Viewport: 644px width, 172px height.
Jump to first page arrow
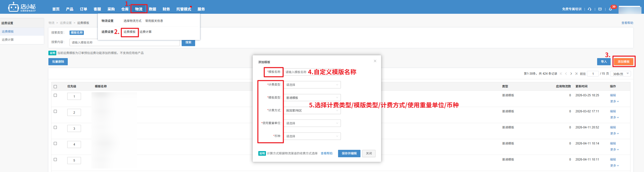(x=561, y=74)
